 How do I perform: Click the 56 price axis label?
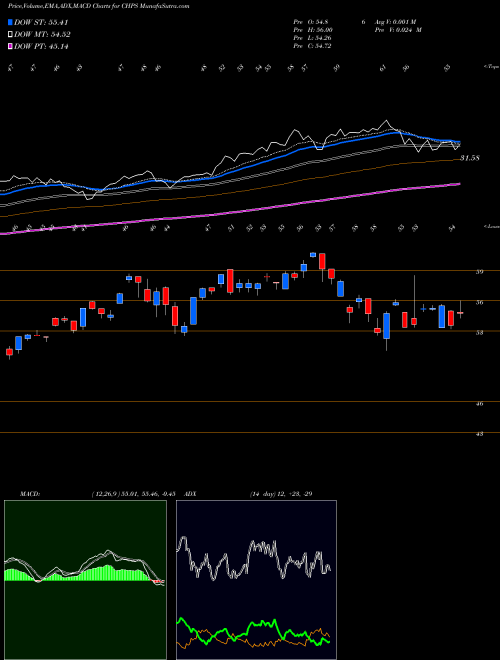479,302
